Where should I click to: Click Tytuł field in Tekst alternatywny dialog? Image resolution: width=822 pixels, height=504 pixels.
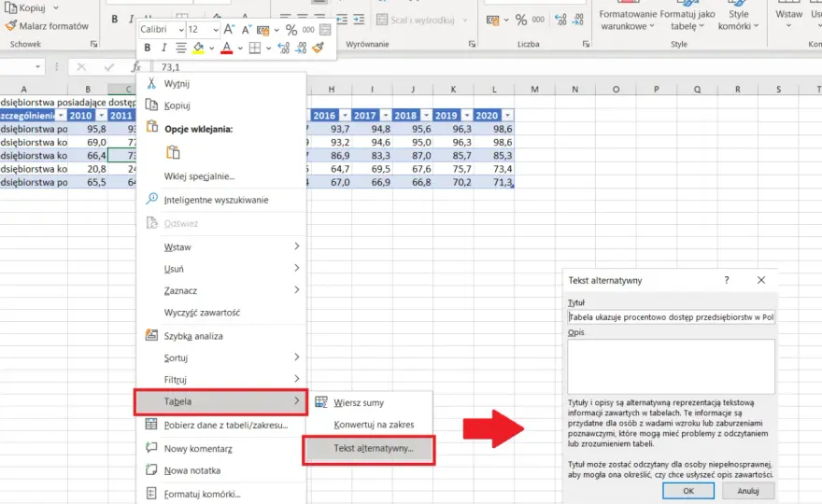671,317
